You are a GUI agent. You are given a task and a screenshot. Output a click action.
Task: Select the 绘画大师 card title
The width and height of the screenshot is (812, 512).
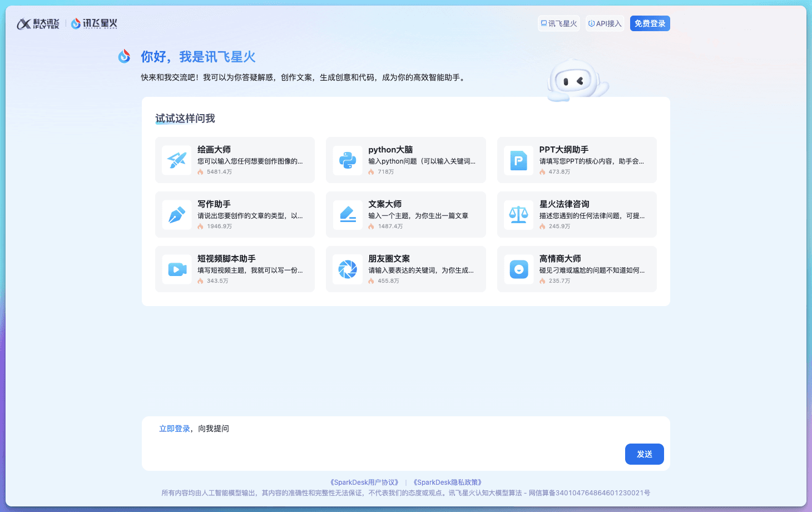214,150
